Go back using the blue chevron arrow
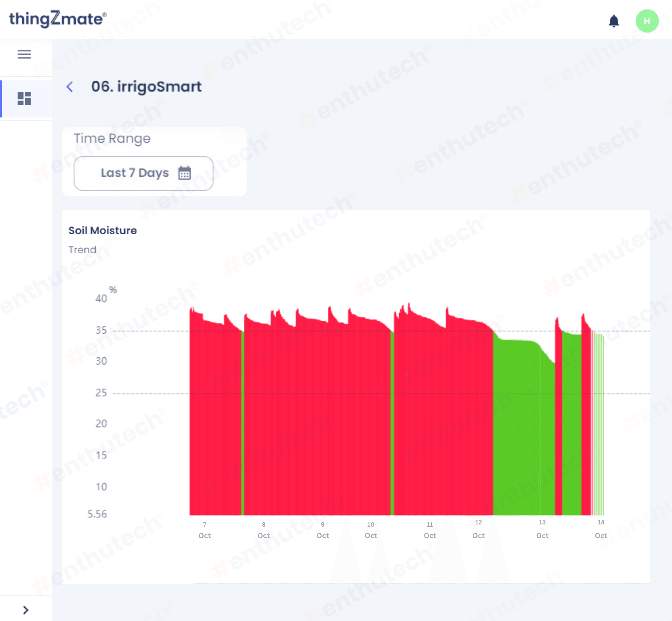 pos(70,87)
